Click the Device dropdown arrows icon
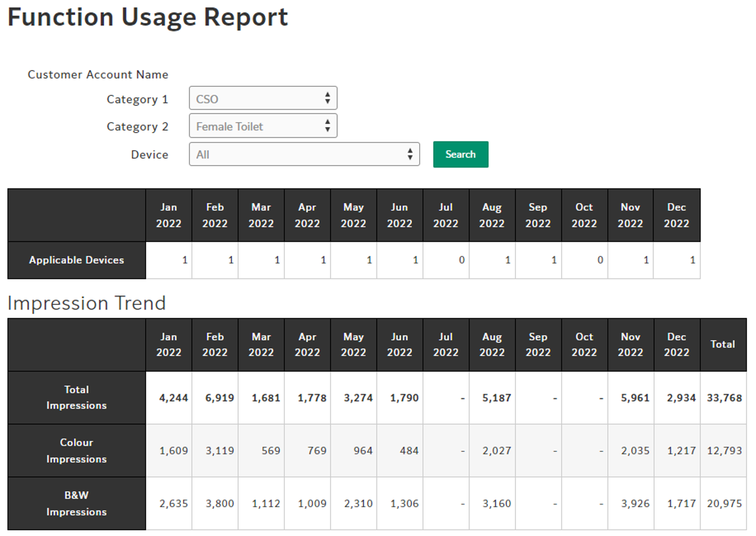Image resolution: width=756 pixels, height=536 pixels. coord(410,154)
